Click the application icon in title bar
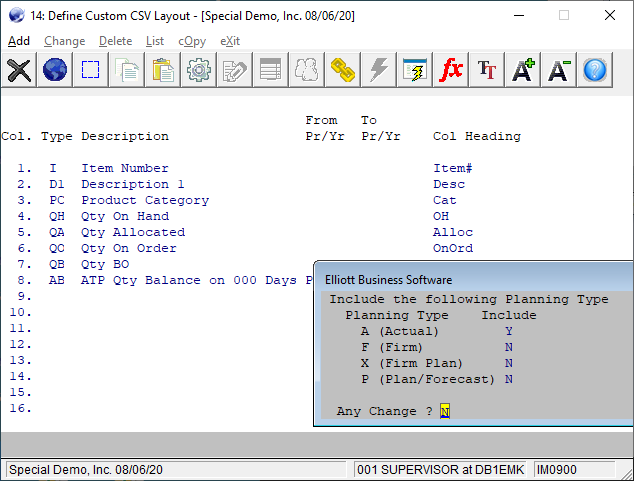Viewport: 634px width, 481px height. (16, 15)
